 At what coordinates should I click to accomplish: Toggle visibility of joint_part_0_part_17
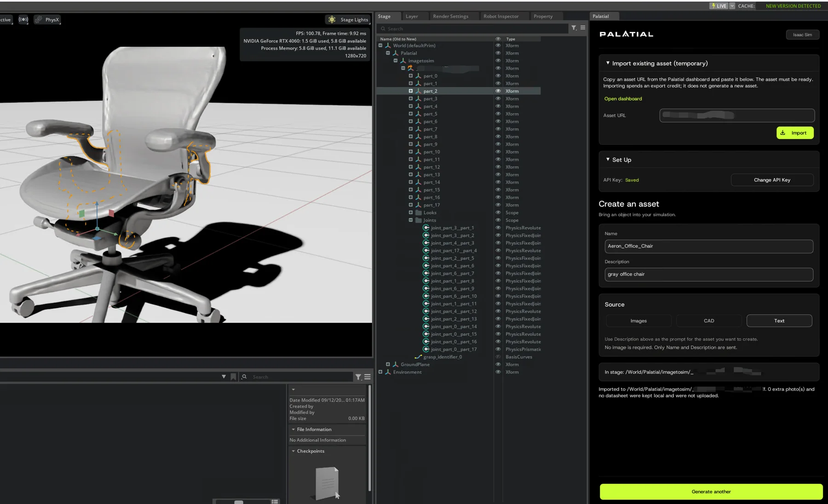(x=498, y=349)
